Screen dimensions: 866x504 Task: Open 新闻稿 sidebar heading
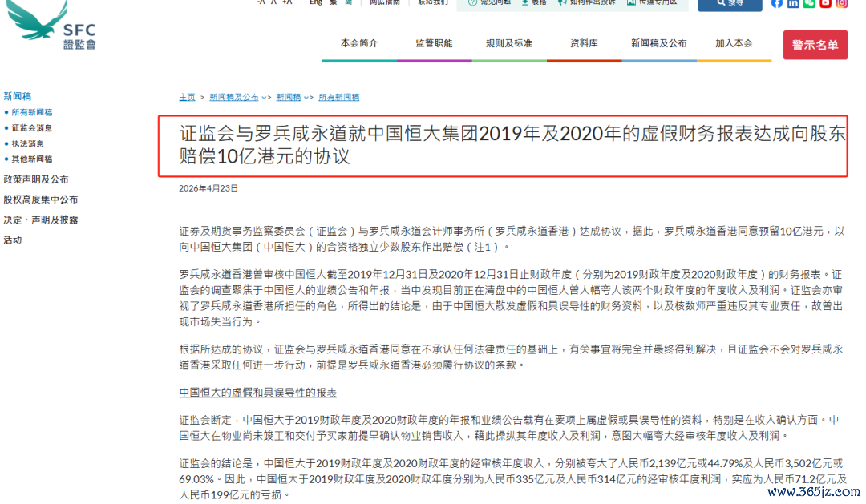click(x=17, y=96)
